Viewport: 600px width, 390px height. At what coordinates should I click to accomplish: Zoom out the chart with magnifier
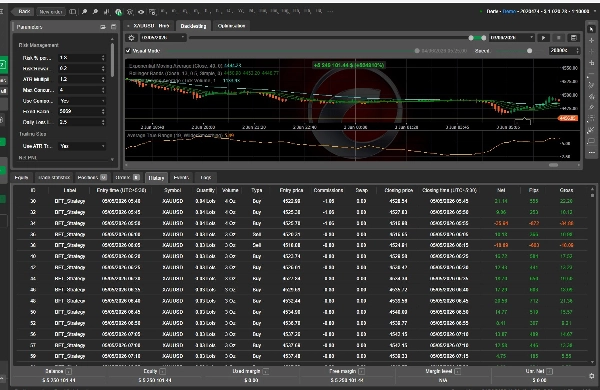(x=95, y=12)
